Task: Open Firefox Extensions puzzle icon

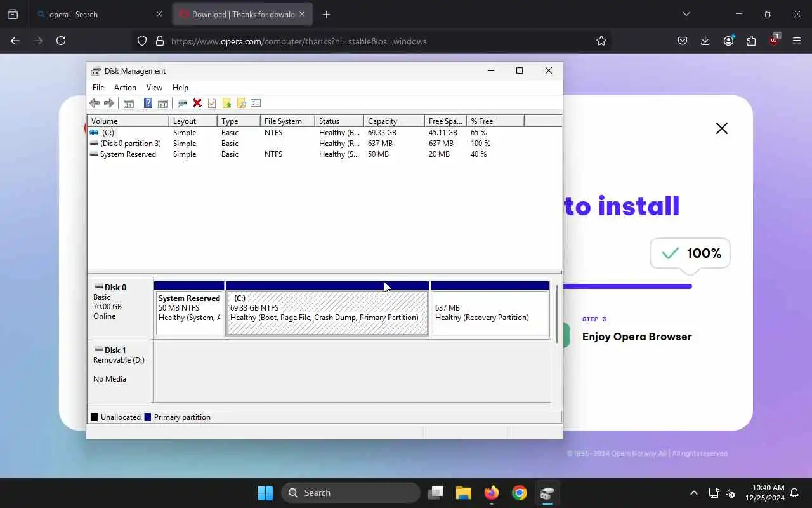Action: click(x=751, y=41)
